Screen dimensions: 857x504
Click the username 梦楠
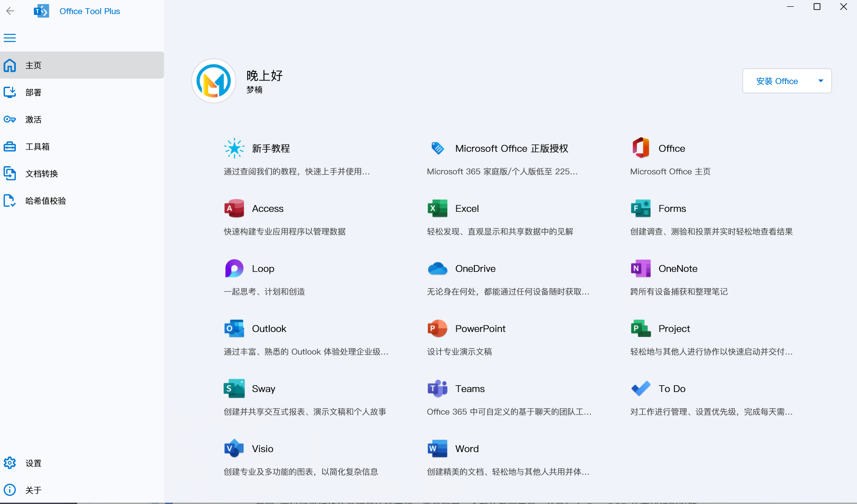click(254, 89)
